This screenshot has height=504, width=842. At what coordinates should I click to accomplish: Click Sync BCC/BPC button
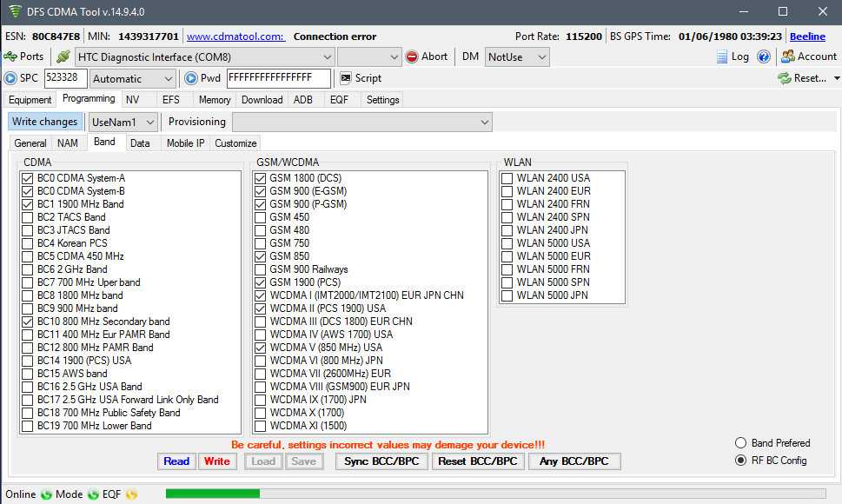[x=381, y=461]
